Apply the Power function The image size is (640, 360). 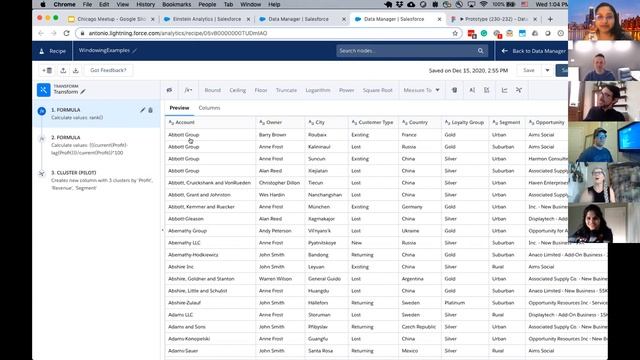347,90
